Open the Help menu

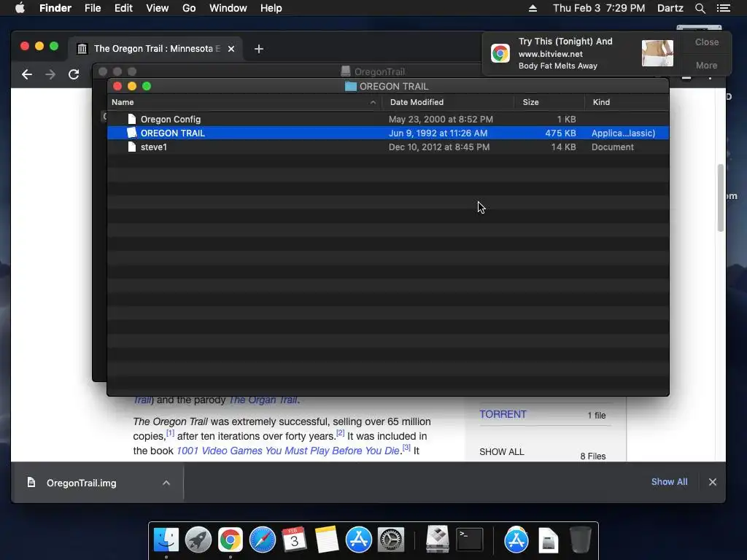point(271,8)
